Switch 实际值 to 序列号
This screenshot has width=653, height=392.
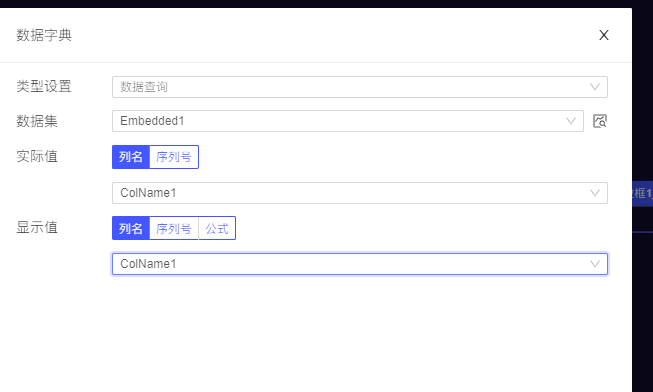(x=174, y=157)
